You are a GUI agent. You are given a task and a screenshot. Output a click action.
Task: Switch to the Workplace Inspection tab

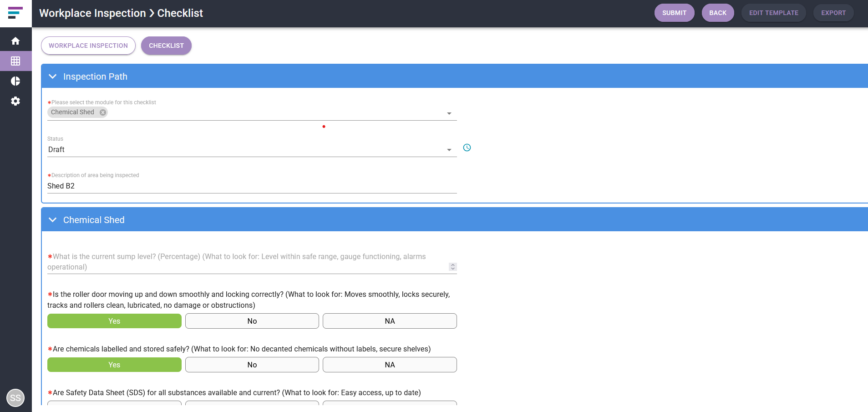[x=88, y=46]
